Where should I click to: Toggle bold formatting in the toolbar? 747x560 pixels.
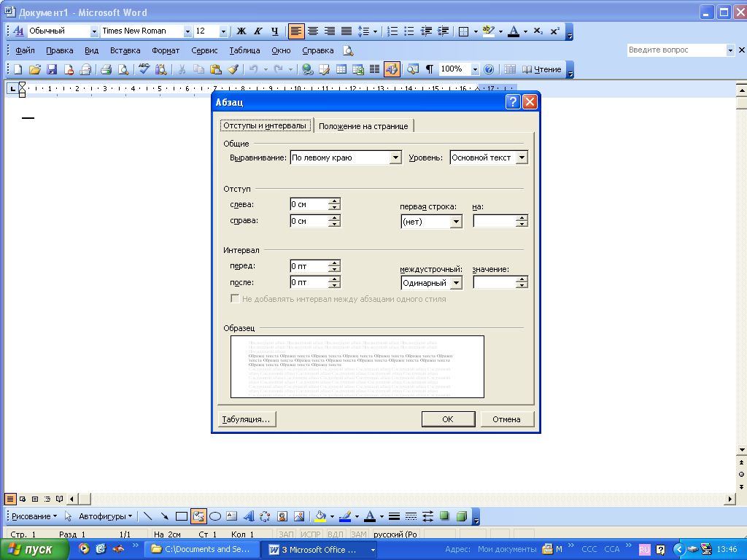[x=241, y=31]
